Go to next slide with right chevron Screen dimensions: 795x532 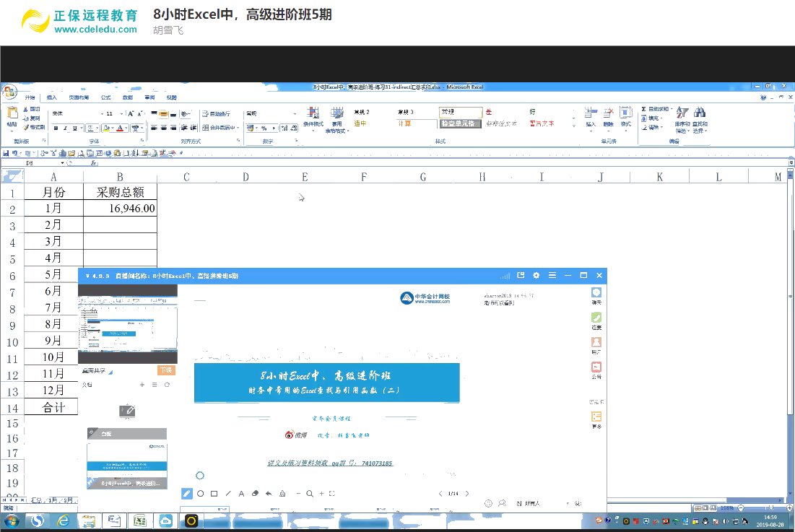(467, 494)
